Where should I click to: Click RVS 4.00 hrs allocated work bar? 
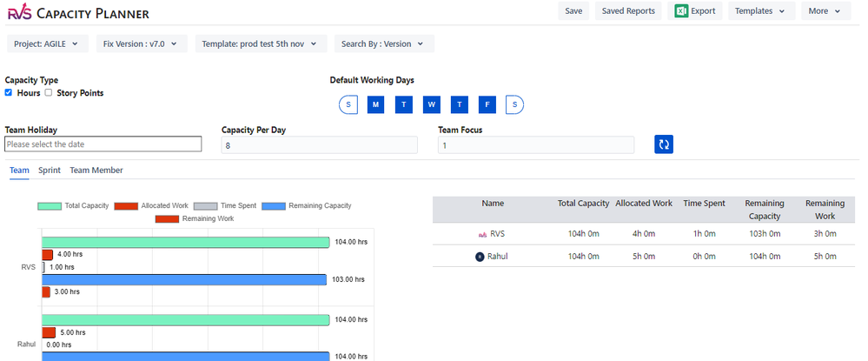coord(48,255)
